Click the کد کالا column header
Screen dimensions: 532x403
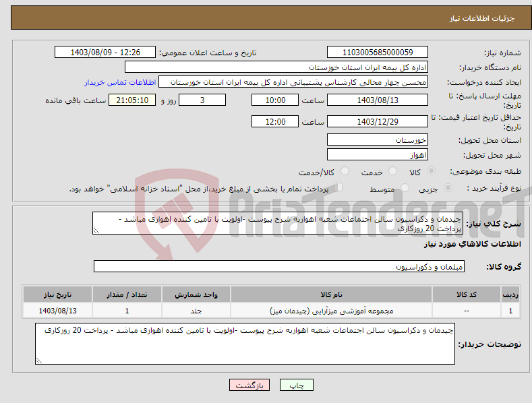[x=467, y=294]
